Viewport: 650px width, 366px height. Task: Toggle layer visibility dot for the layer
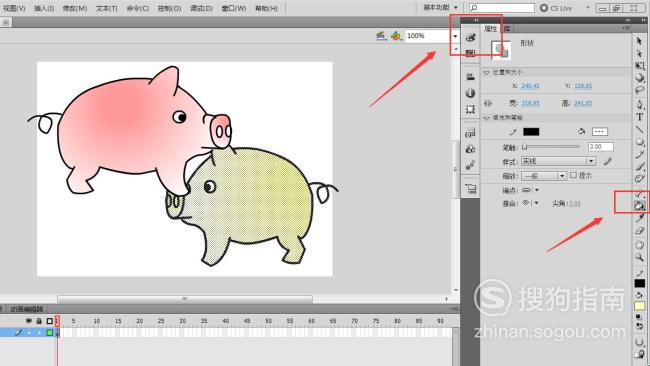(29, 332)
